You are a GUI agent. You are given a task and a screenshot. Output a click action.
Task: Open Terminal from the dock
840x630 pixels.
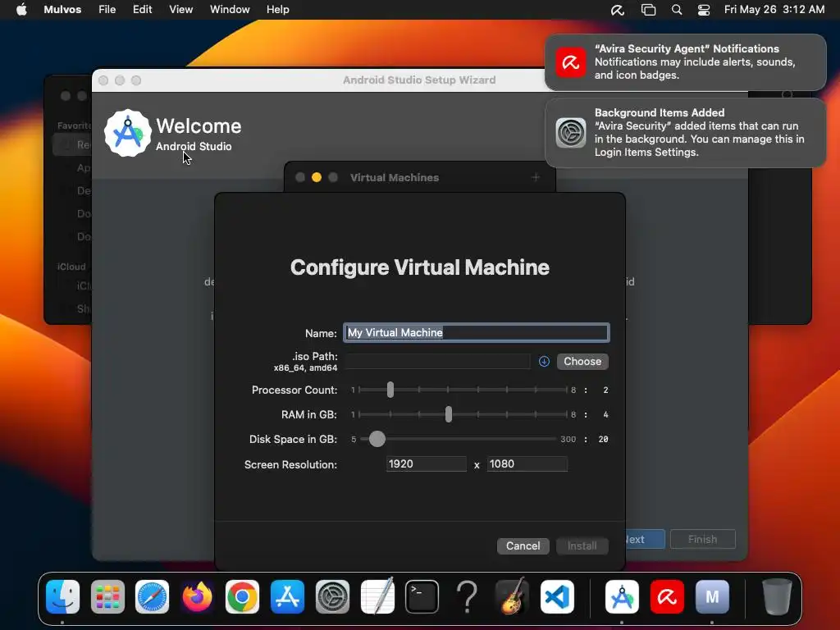pos(422,597)
